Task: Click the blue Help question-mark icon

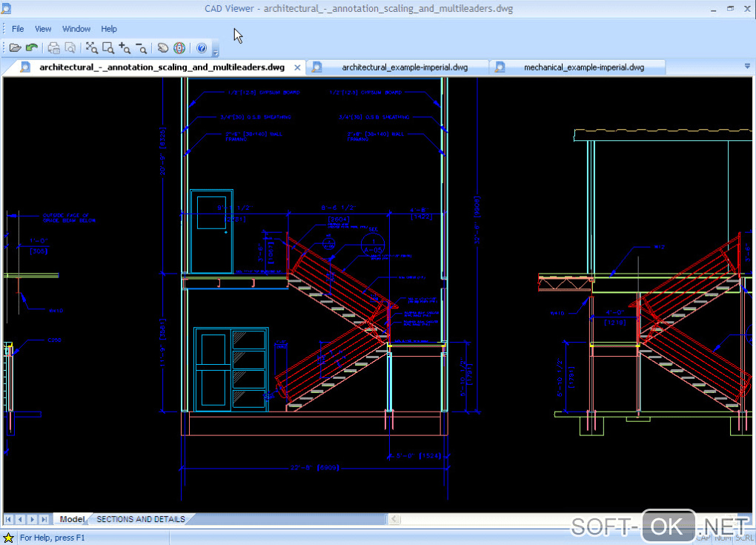Action: (x=202, y=47)
